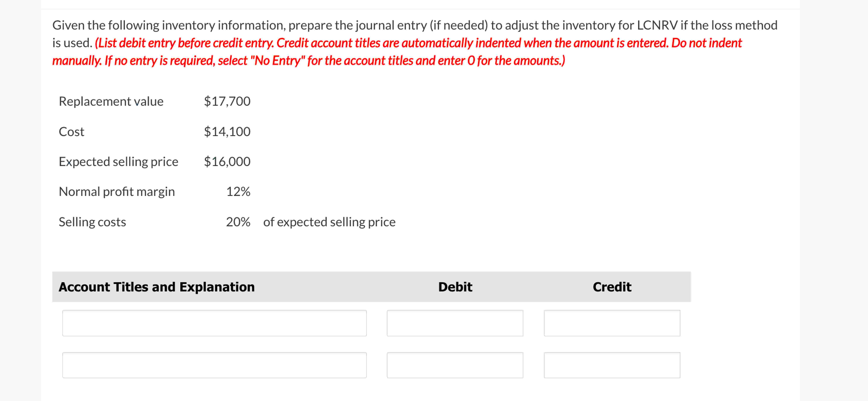This screenshot has width=868, height=401.
Task: Select the first row Debit input field
Action: pyautogui.click(x=455, y=323)
